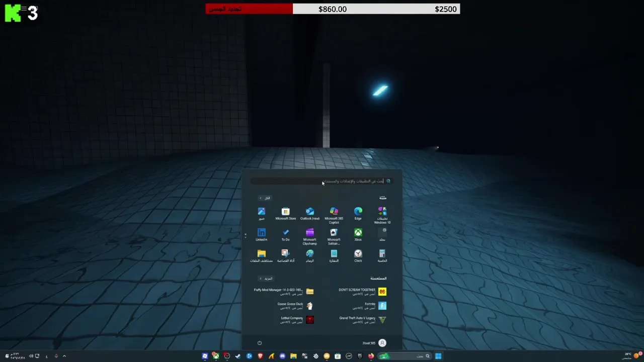Open the pinned folder (مجلد) with gear
This screenshot has width=644, height=362.
point(382,235)
